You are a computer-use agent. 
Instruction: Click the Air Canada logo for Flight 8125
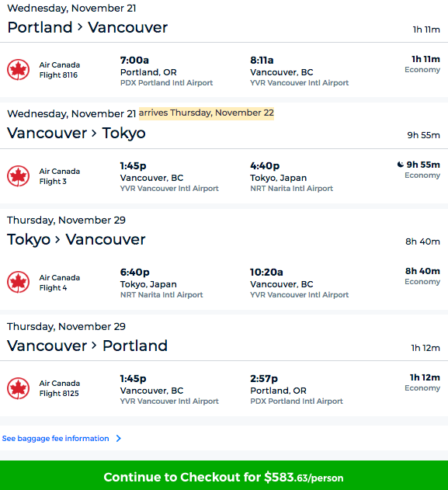coord(19,388)
